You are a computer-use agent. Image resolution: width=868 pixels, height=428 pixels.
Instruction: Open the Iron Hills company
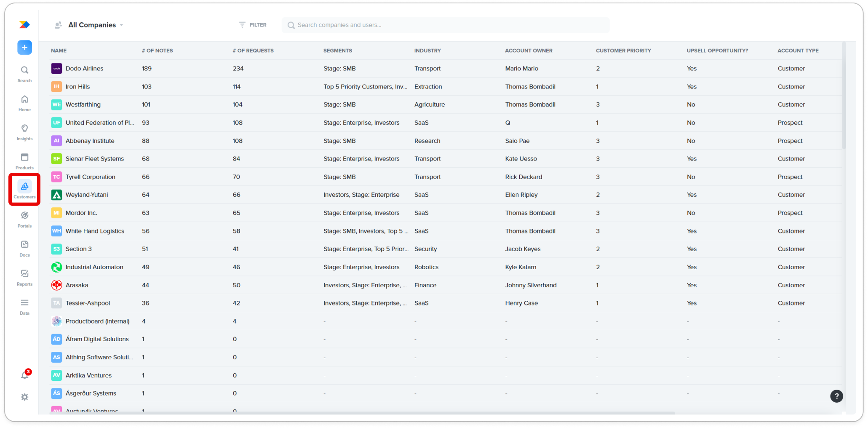78,87
